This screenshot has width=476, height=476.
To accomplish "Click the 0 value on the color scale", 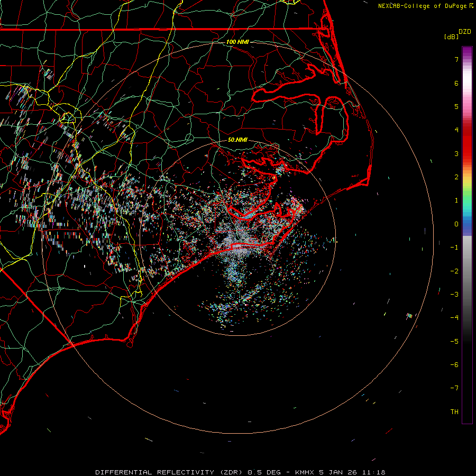I will point(456,224).
